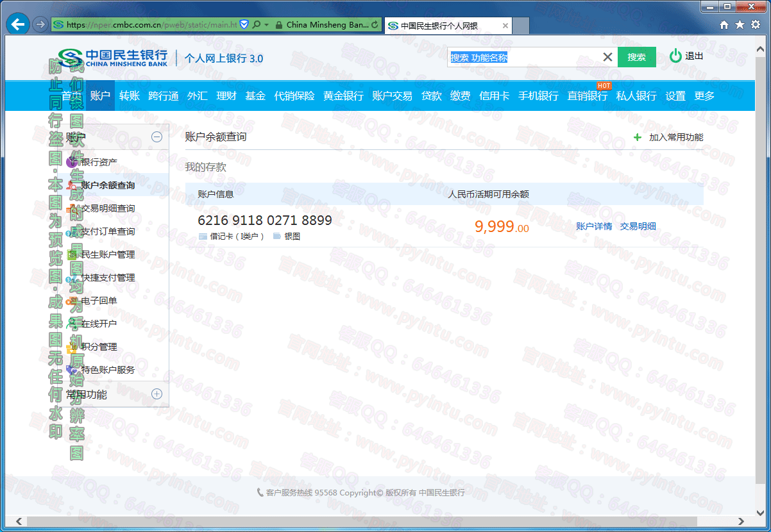771x532 pixels.
Task: Open address bar search dropdown arrow
Action: [266, 25]
